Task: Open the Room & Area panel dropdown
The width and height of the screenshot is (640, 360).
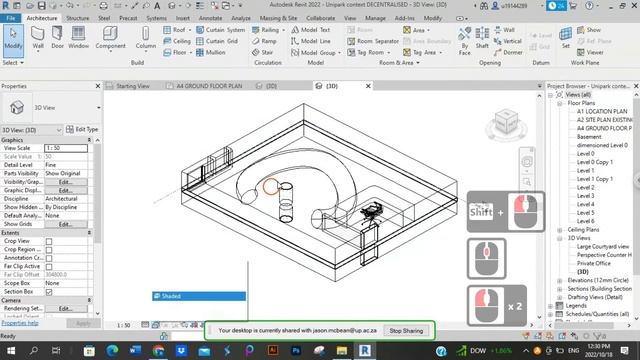Action: pyautogui.click(x=399, y=63)
